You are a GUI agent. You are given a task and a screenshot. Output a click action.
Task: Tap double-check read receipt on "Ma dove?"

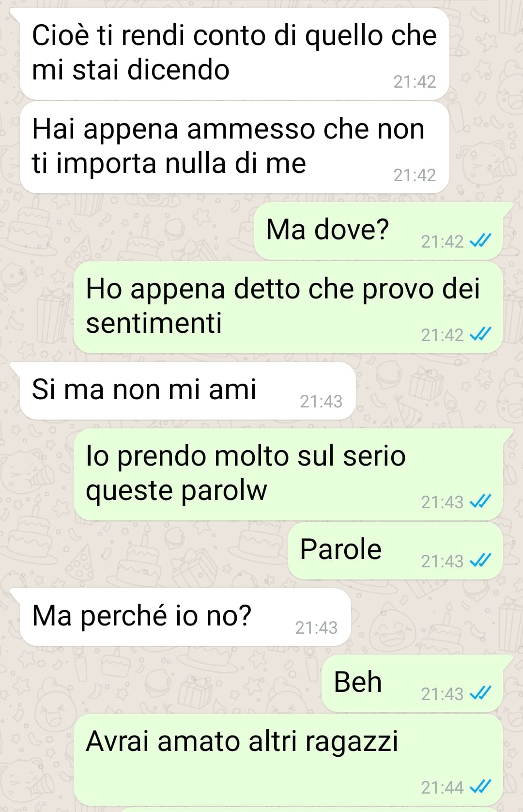[x=480, y=240]
